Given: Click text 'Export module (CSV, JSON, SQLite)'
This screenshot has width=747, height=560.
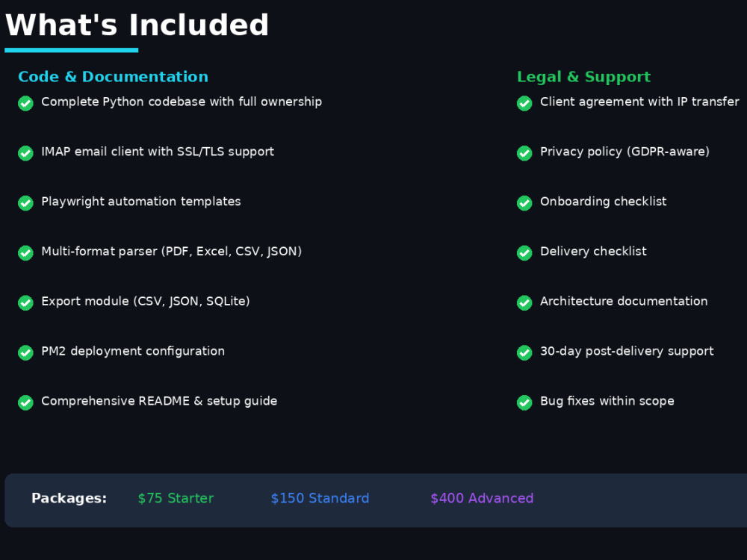Looking at the screenshot, I should [146, 302].
